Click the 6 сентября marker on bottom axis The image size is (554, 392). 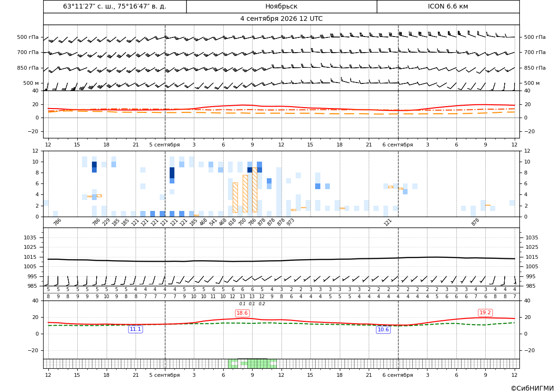coord(398,375)
